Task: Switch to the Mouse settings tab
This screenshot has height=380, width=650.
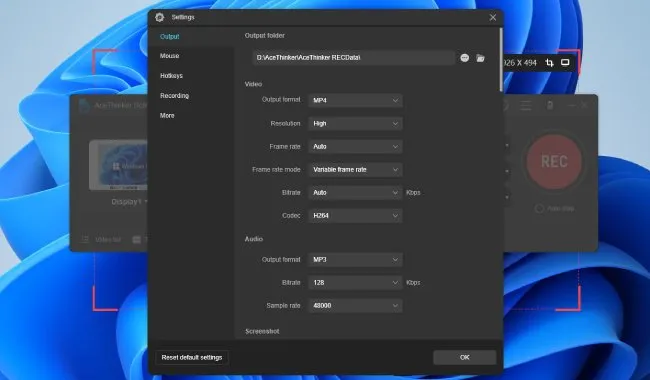Action: pyautogui.click(x=170, y=56)
